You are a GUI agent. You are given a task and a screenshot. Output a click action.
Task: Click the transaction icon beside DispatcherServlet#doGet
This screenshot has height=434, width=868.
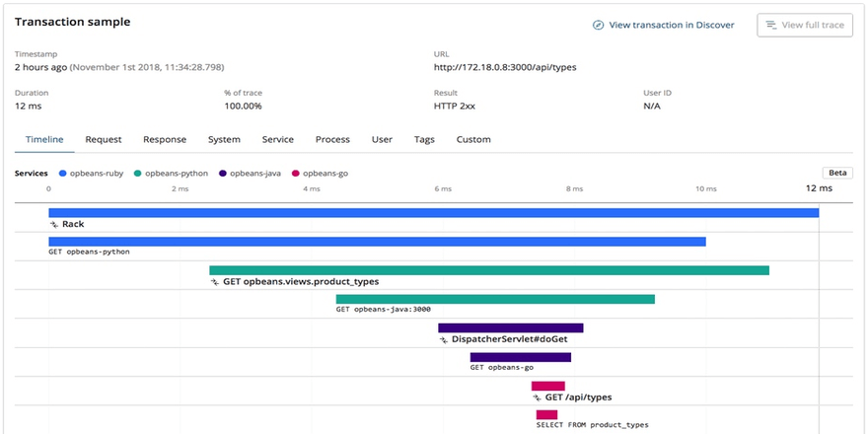(x=444, y=339)
